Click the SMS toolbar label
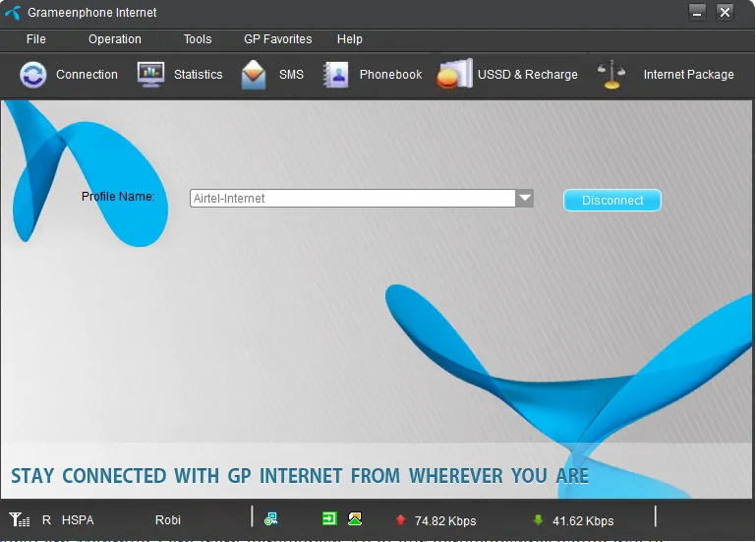 tap(291, 75)
